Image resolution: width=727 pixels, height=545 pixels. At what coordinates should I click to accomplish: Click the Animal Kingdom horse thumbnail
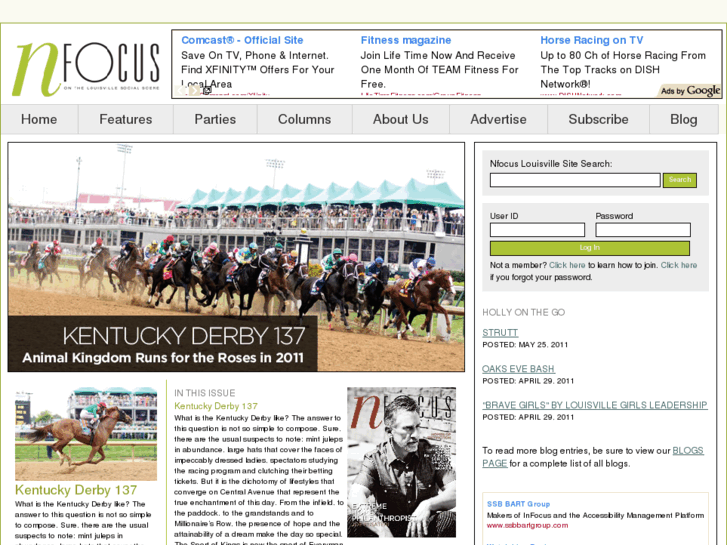(x=86, y=434)
